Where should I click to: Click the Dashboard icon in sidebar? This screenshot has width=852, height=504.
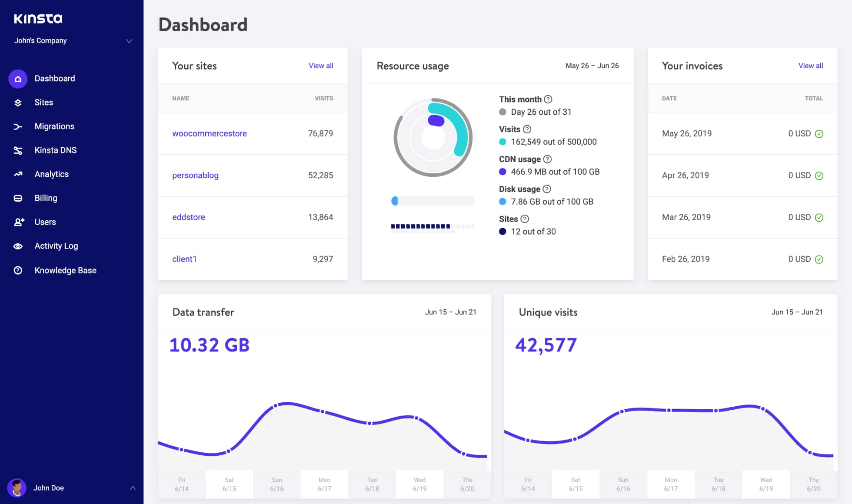pos(17,78)
